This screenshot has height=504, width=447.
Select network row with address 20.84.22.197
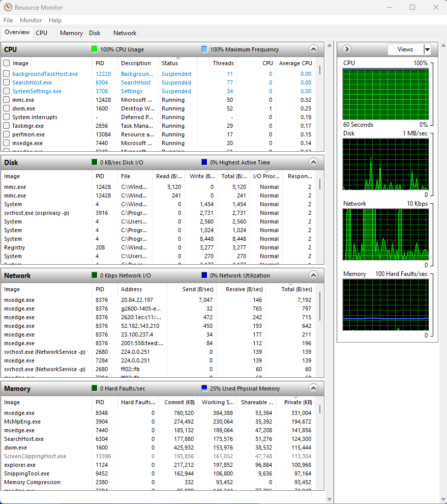click(x=158, y=300)
